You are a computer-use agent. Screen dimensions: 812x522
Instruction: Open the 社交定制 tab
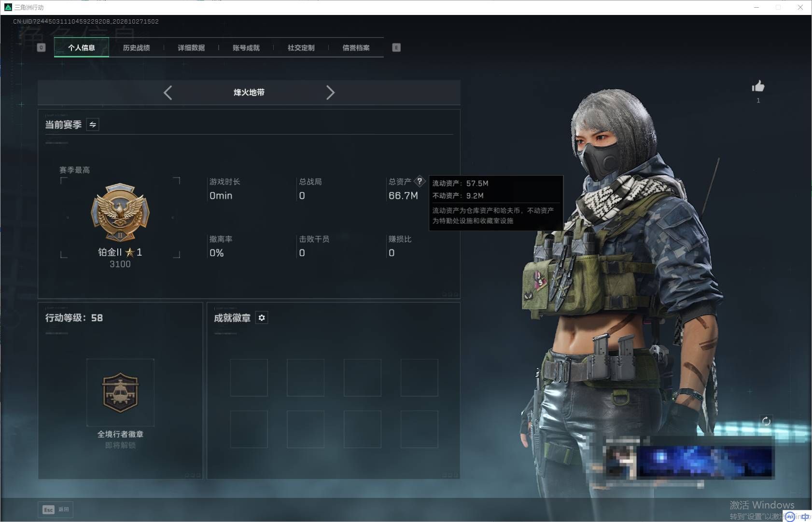[x=301, y=48]
